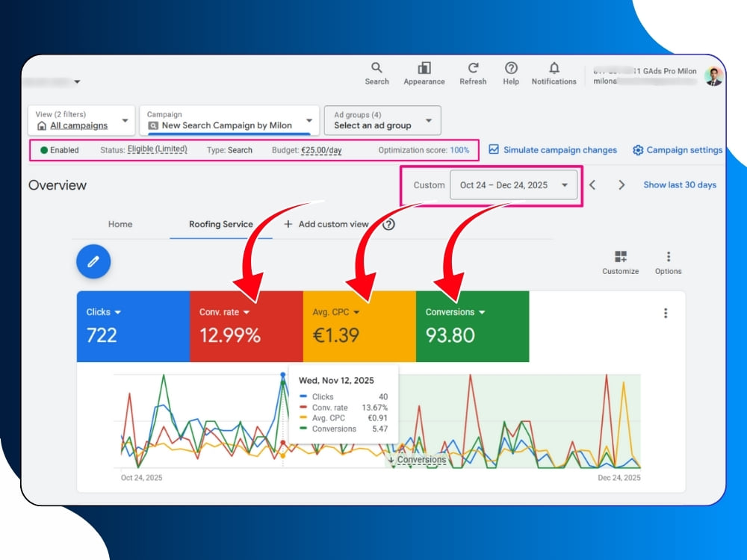This screenshot has height=560, width=747.
Task: Click Dec 24, 2025 axis label
Action: pyautogui.click(x=619, y=478)
